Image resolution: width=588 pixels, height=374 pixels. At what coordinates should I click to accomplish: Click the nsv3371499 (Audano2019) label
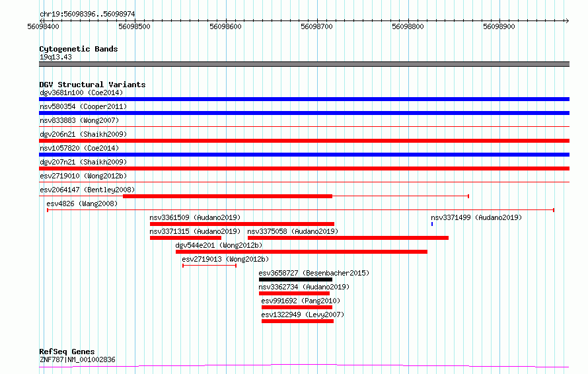point(476,217)
